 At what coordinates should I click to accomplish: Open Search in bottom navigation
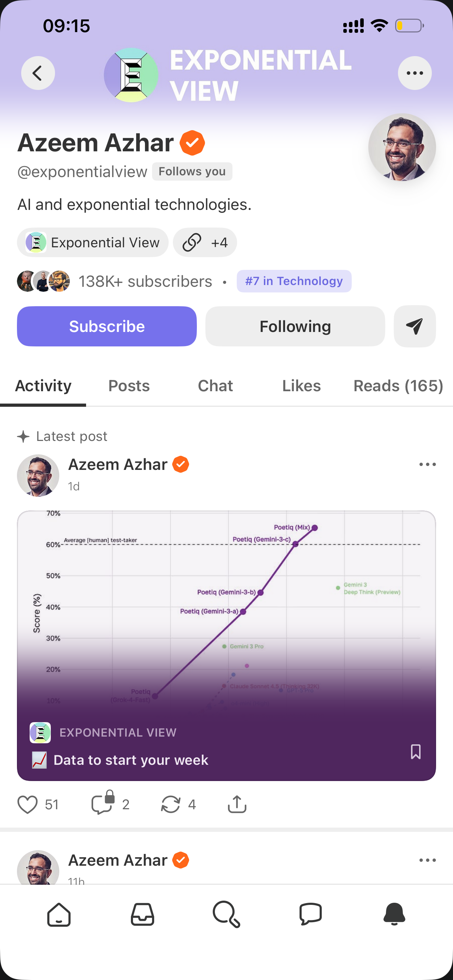(x=227, y=914)
